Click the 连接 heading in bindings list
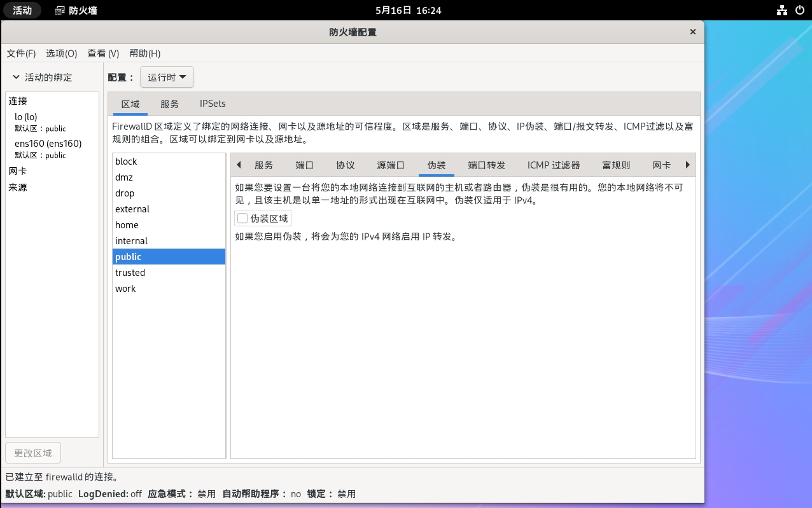The width and height of the screenshot is (812, 508). 18,101
